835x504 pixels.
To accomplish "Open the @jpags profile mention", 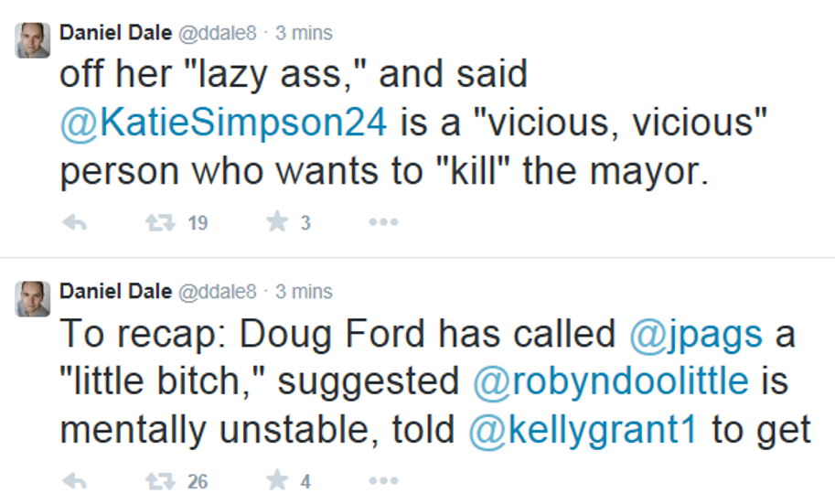I will (695, 334).
